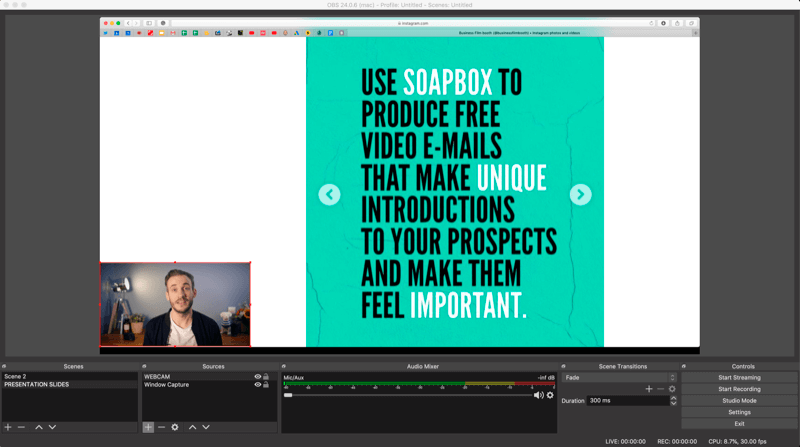Click previous slide arrow in preview
The width and height of the screenshot is (800, 447).
pyautogui.click(x=330, y=194)
